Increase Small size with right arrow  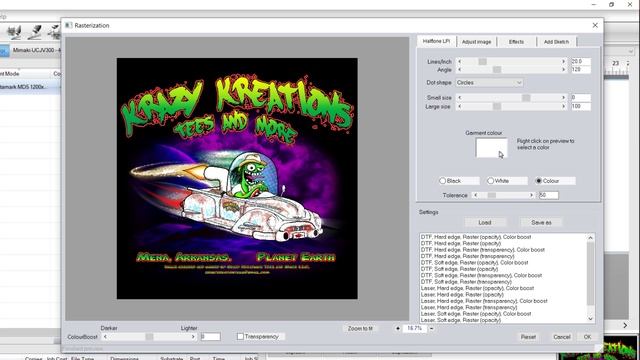click(x=564, y=98)
